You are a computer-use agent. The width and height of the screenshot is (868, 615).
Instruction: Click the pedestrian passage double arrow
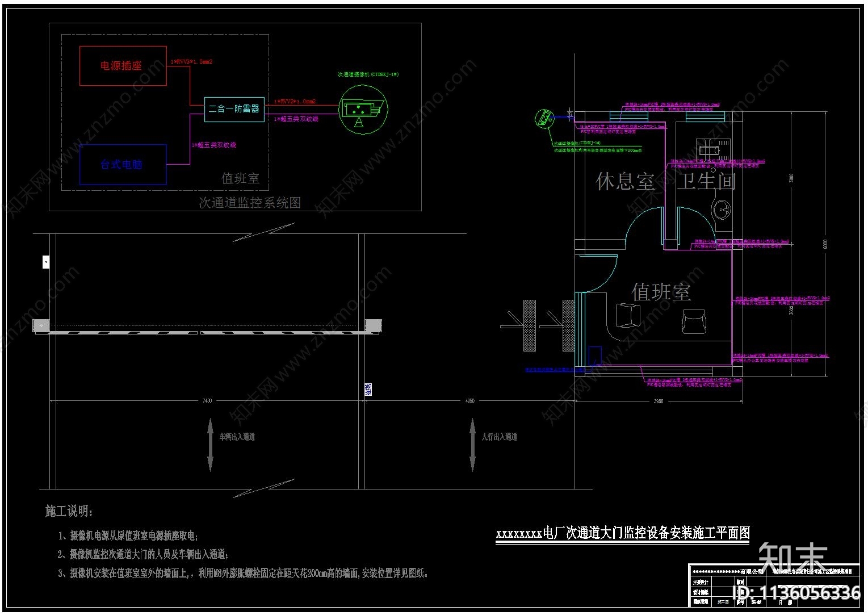coord(472,445)
